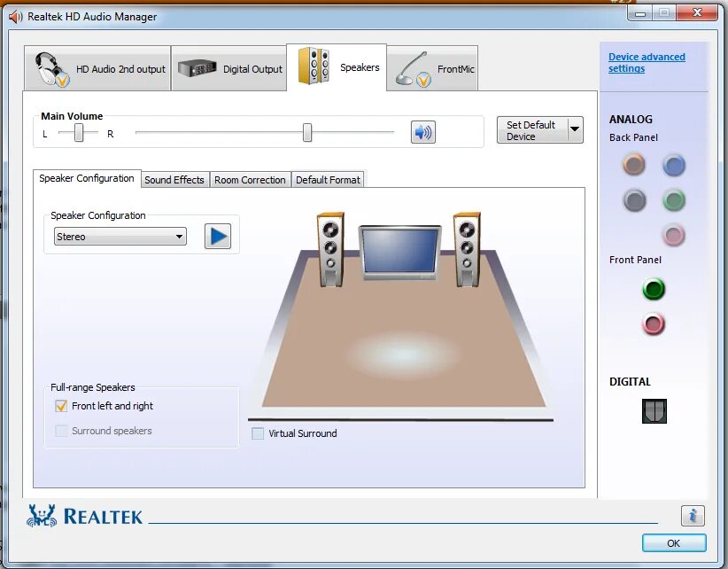Click the digital optical output connector icon
Image resolution: width=728 pixels, height=569 pixels.
(x=654, y=411)
